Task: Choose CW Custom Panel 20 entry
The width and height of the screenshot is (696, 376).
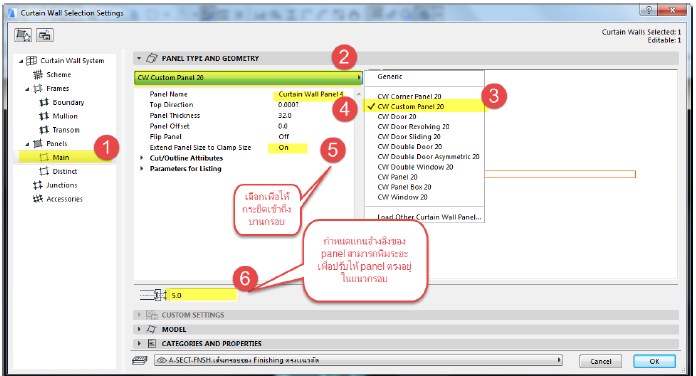Action: [411, 107]
